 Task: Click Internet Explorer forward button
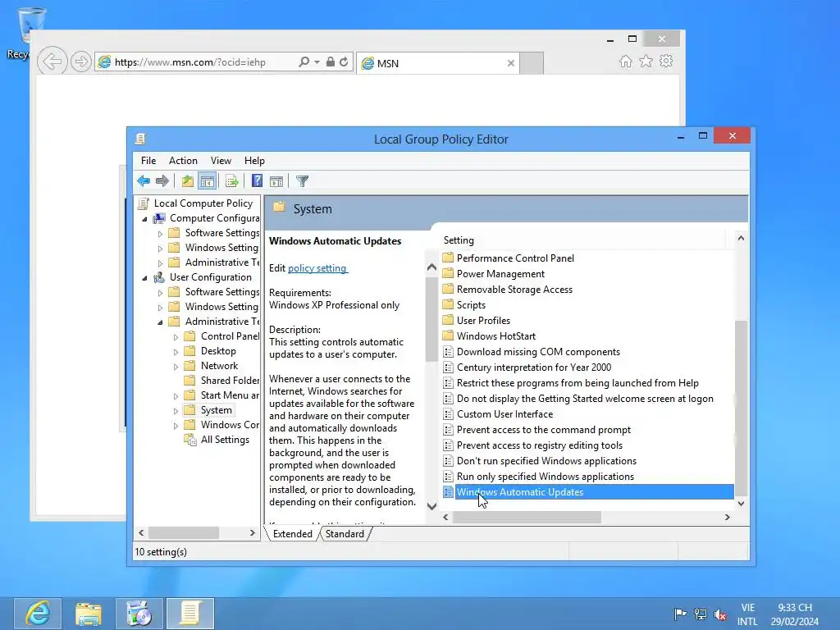(80, 62)
